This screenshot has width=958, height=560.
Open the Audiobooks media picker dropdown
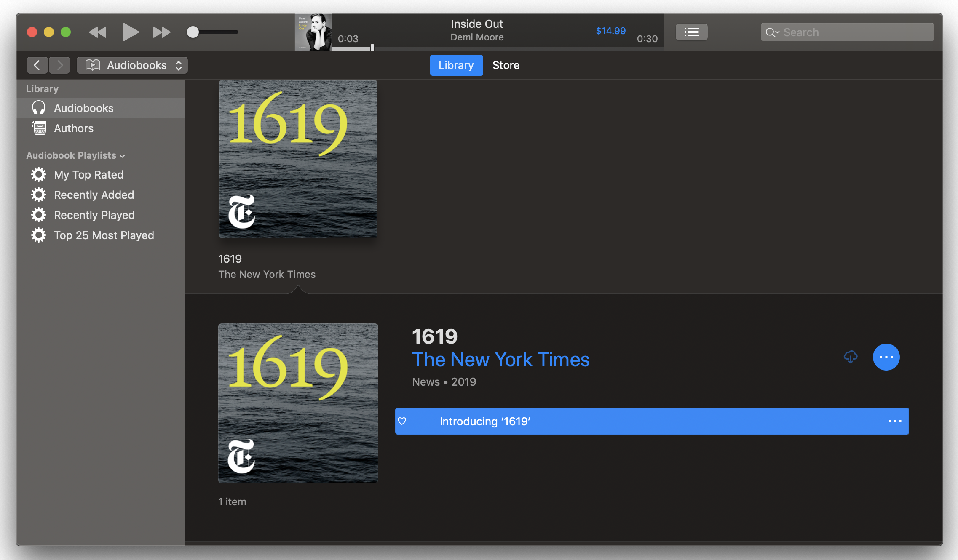click(132, 65)
